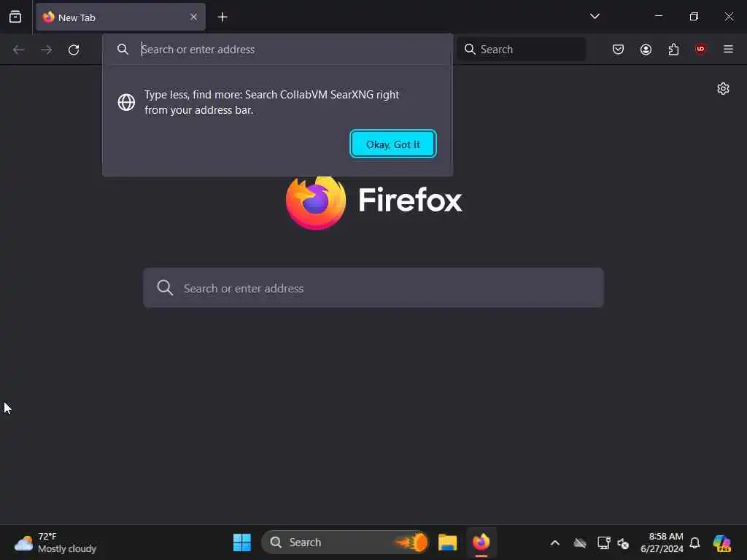Open the clock showing 8:58 AM
Viewport: 747px width, 560px height.
tap(662, 542)
